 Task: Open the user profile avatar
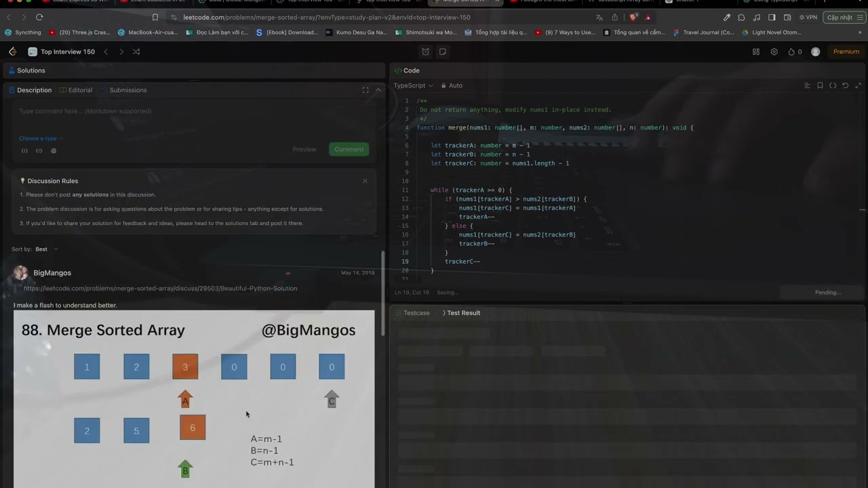pyautogui.click(x=816, y=52)
